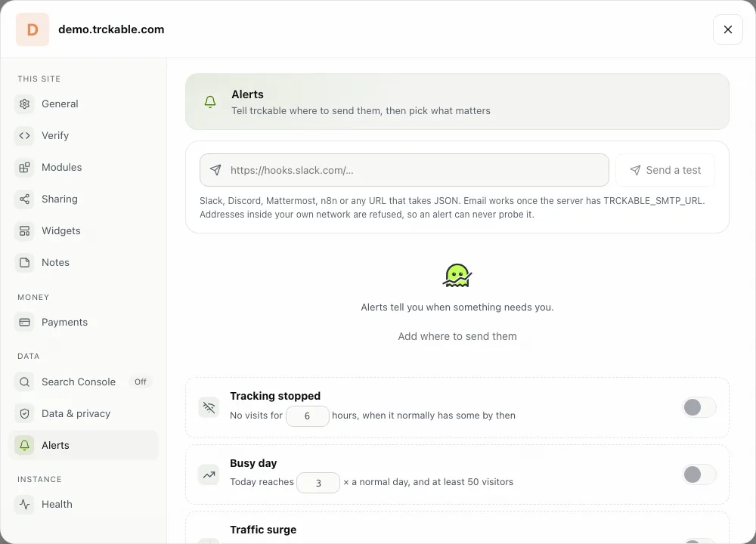Click the Busy day heading
This screenshot has width=756, height=544.
click(253, 463)
